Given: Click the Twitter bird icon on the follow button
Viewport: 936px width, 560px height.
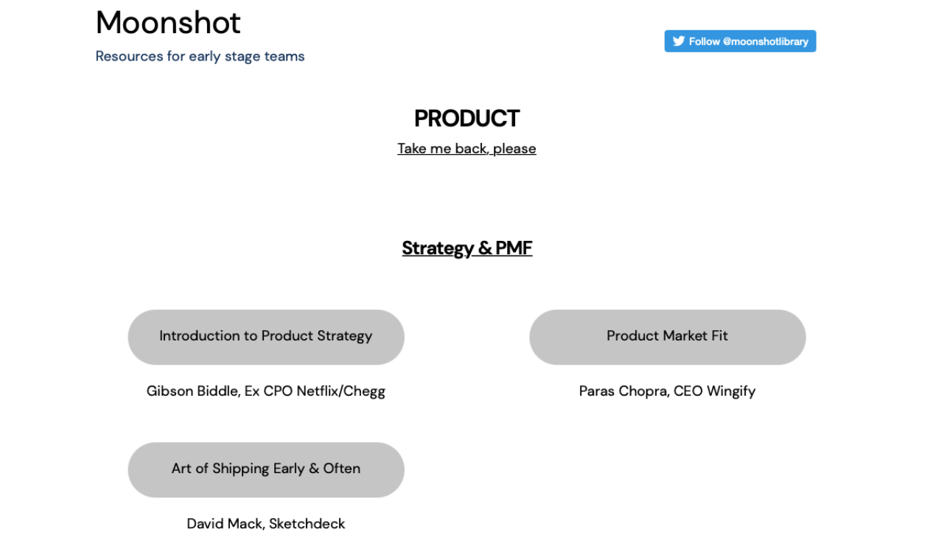Looking at the screenshot, I should click(678, 41).
